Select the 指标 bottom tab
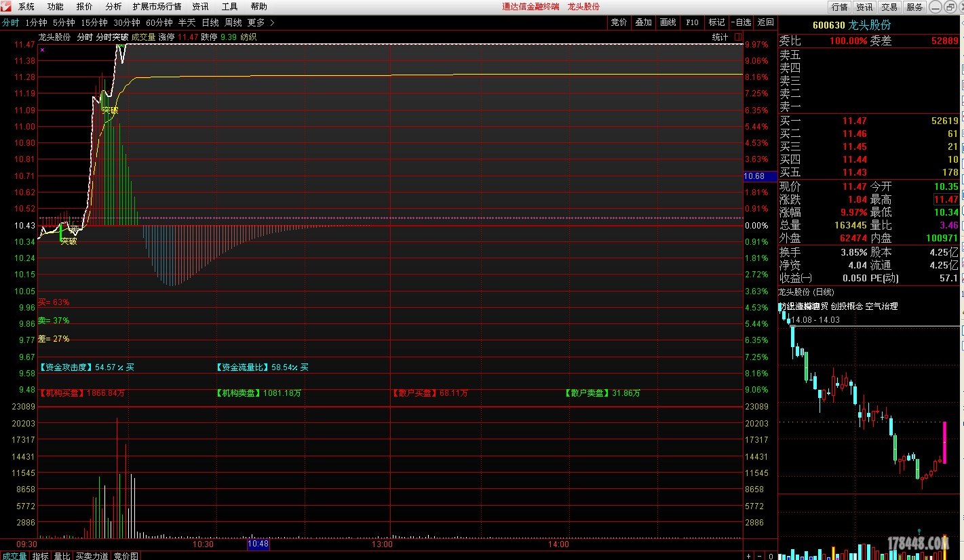Viewport: 964px width, 560px height. [40, 556]
